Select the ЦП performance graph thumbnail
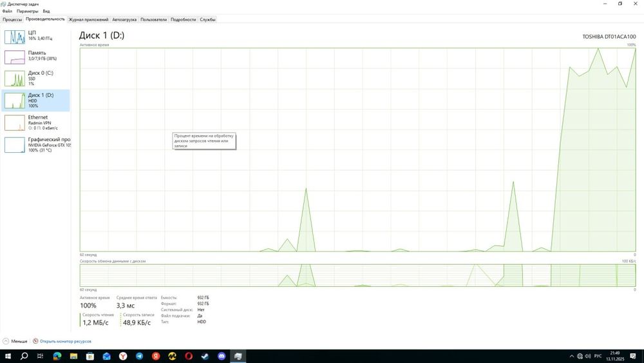The image size is (644, 363). tap(15, 37)
